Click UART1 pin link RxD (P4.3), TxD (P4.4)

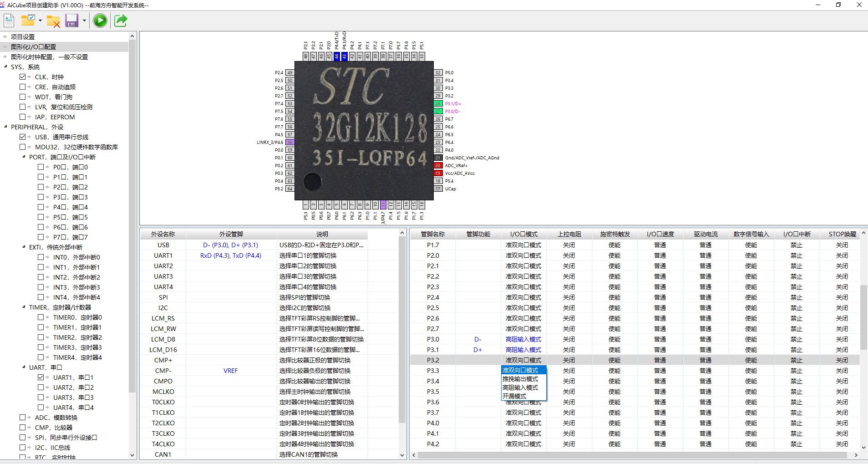pyautogui.click(x=231, y=255)
